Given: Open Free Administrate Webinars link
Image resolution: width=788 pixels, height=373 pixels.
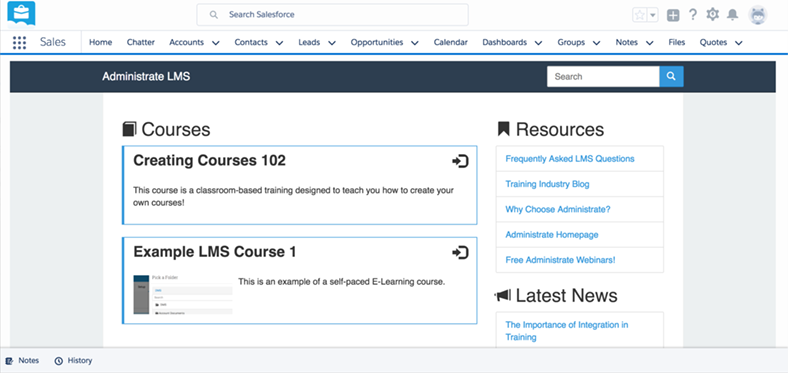Looking at the screenshot, I should tap(560, 260).
